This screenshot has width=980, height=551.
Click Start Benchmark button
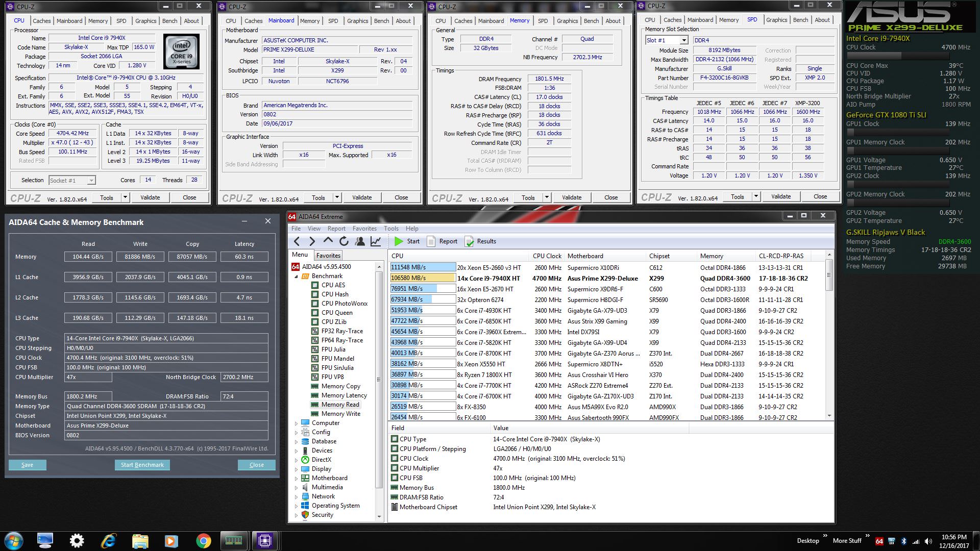[142, 465]
